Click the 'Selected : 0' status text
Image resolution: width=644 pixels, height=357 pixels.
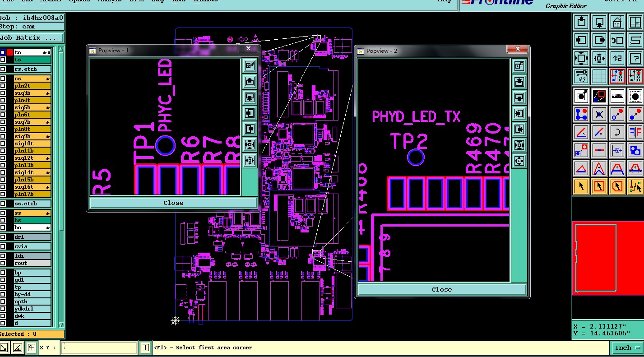[18, 334]
